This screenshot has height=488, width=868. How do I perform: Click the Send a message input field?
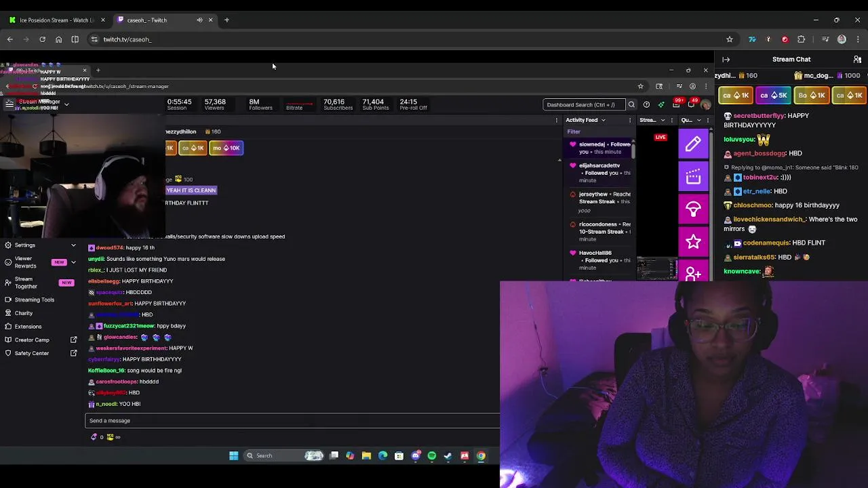(292, 420)
